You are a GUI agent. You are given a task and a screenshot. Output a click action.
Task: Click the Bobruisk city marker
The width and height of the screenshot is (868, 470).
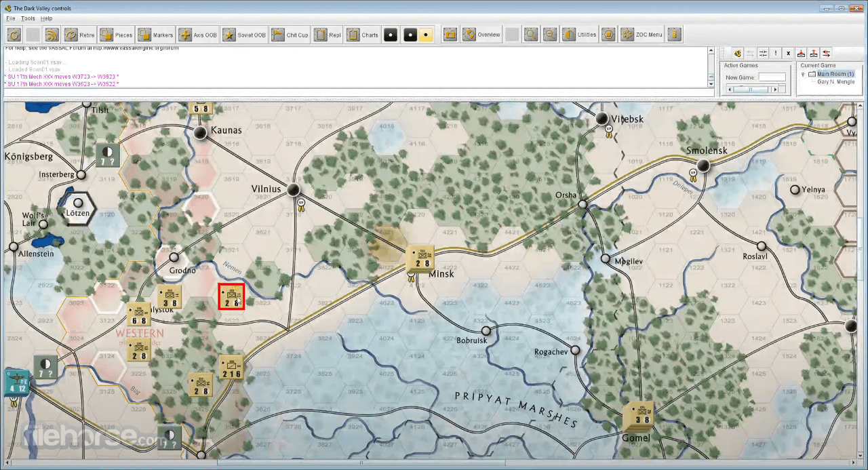(x=486, y=330)
